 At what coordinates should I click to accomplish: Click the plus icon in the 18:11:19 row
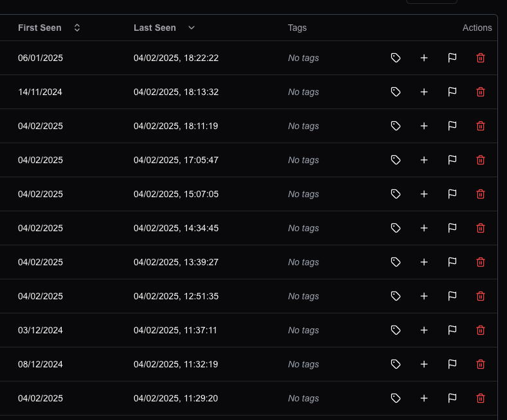424,126
